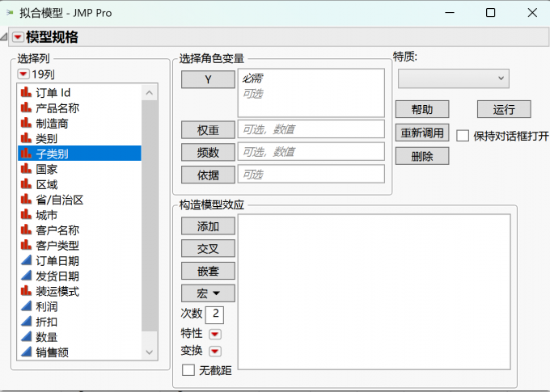Click the 权重 role box
The height and width of the screenshot is (392, 550).
point(311,129)
